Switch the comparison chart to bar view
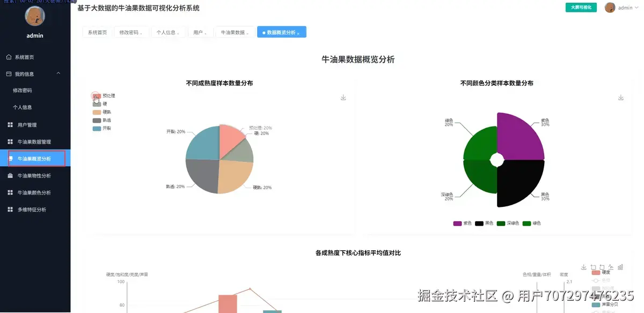 [x=621, y=267]
